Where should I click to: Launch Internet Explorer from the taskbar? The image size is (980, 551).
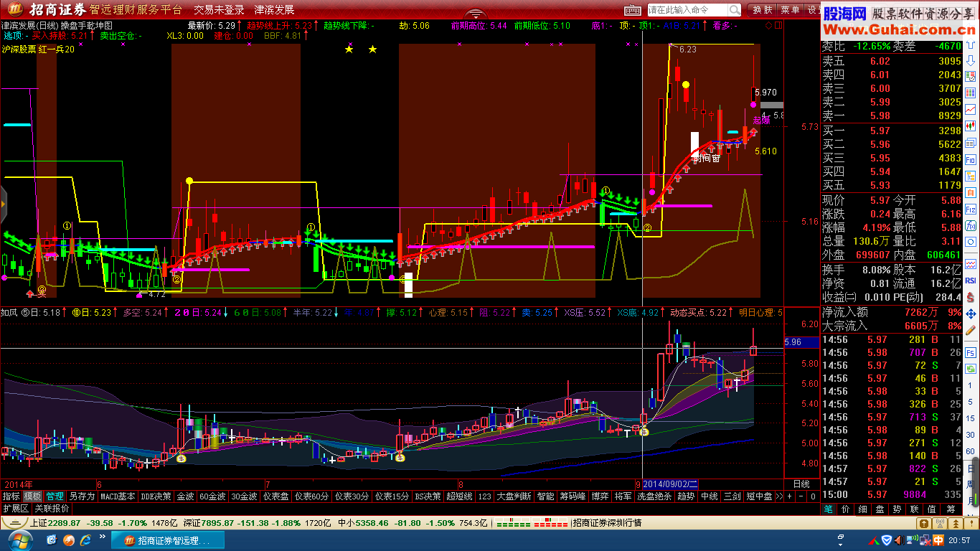coord(85,540)
